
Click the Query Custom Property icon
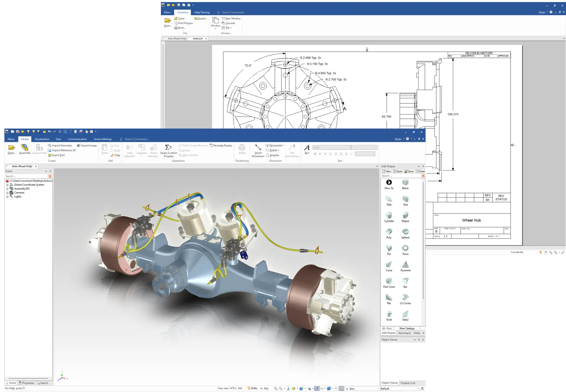coord(168,147)
